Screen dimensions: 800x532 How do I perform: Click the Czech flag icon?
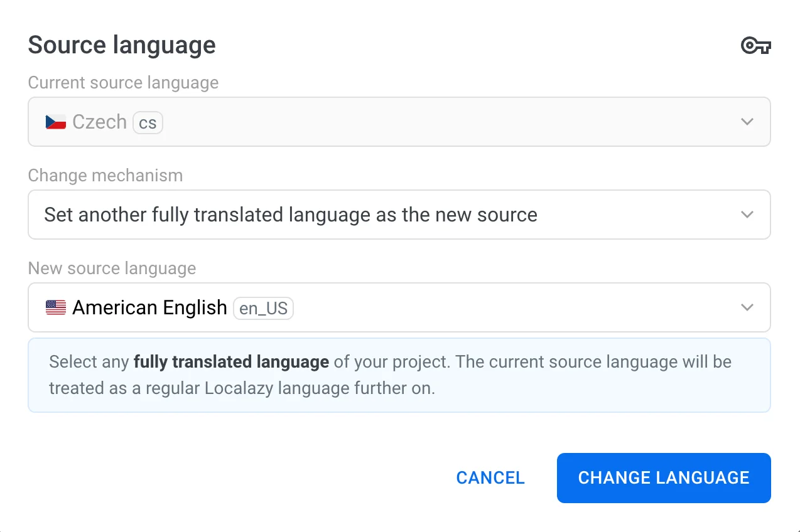click(x=55, y=122)
